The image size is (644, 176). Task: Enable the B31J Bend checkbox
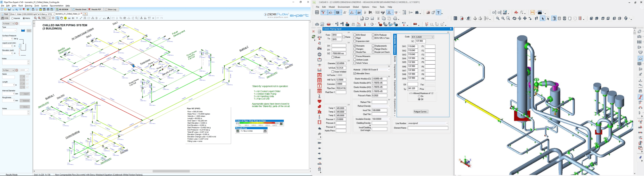tap(355, 35)
